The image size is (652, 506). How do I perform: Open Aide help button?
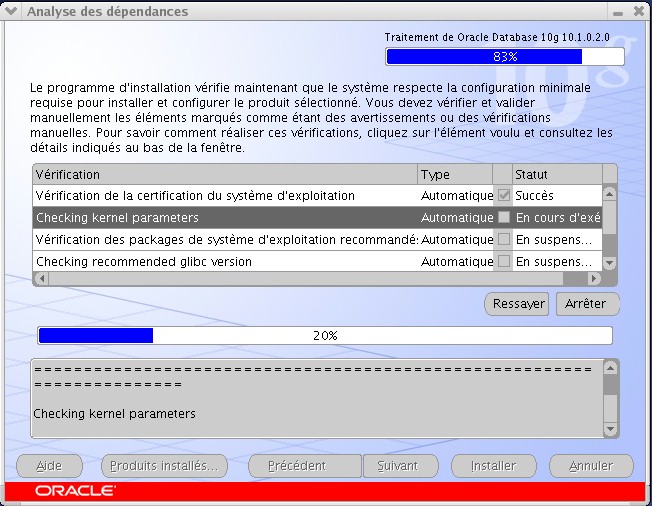point(49,466)
